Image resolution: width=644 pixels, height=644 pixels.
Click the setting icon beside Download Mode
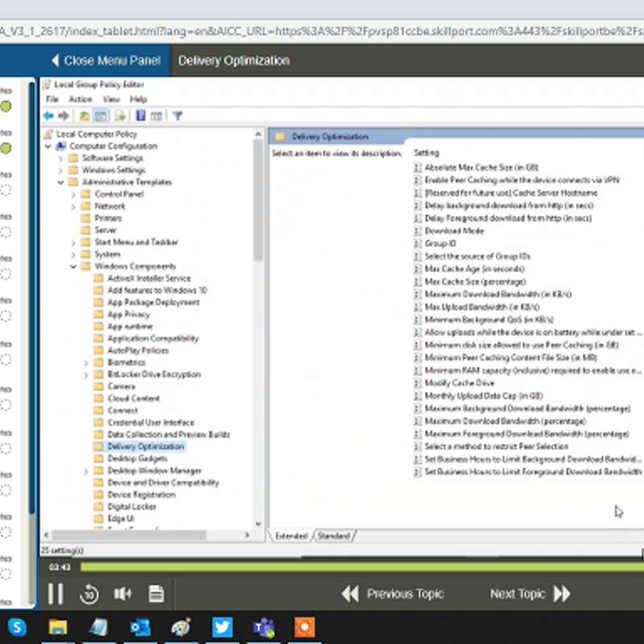(x=418, y=231)
